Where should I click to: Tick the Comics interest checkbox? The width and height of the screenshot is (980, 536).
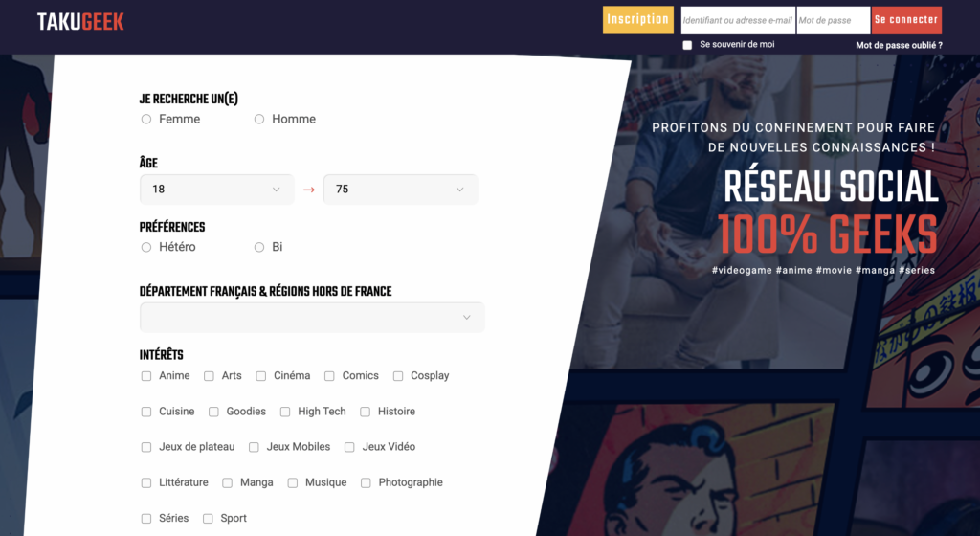coord(329,376)
